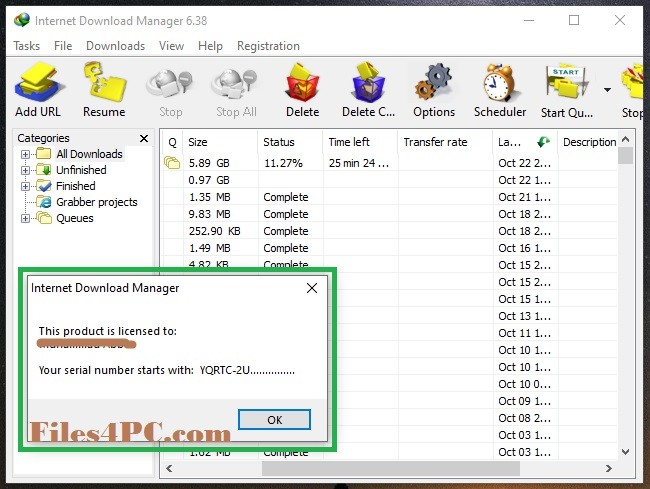This screenshot has width=650, height=489.
Task: Open the Scheduler clock icon
Action: point(499,82)
